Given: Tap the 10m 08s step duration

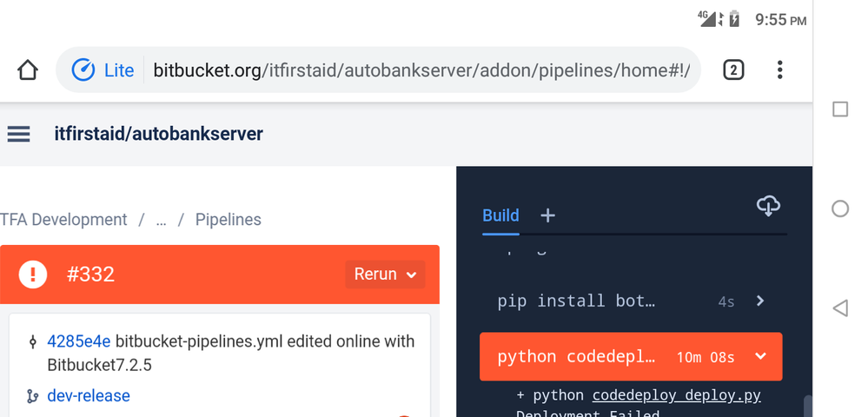Looking at the screenshot, I should pyautogui.click(x=706, y=357).
